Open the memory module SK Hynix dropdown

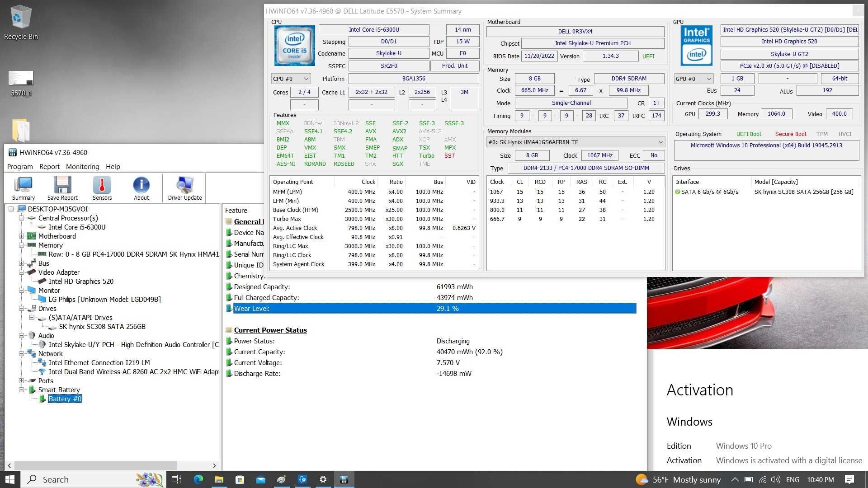pos(576,142)
